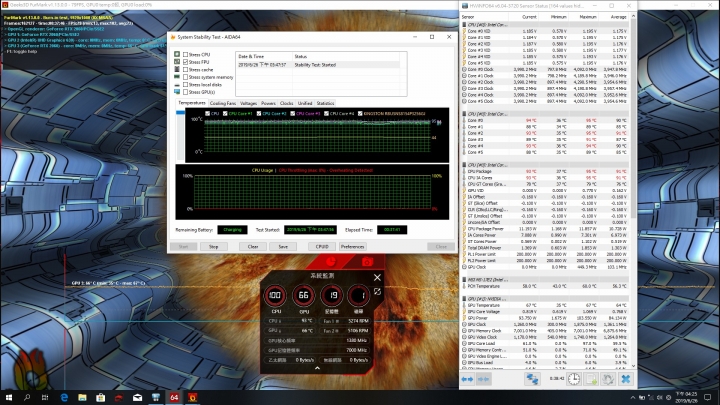Screen dimensions: 720x405
Task: Click the HWiNFO expand columns arrows button
Action: pos(467,379)
